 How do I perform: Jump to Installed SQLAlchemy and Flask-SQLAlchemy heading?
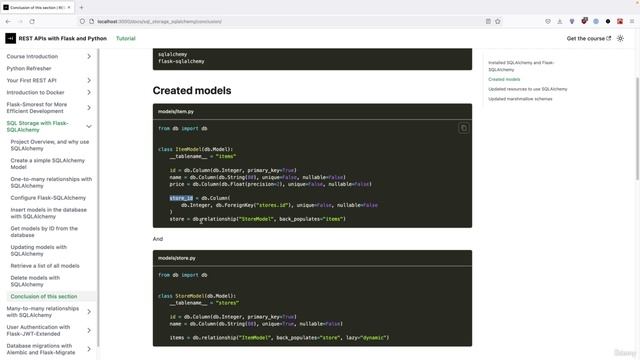[521, 66]
